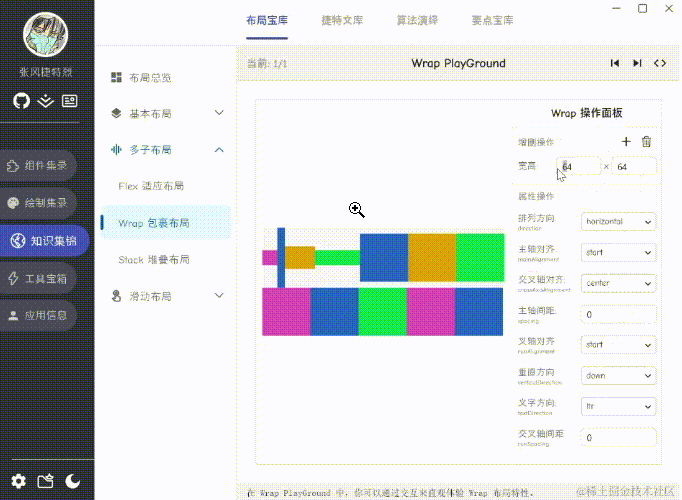Open the direction dropdown showing horizontal
Image resolution: width=682 pixels, height=500 pixels.
[x=618, y=222]
